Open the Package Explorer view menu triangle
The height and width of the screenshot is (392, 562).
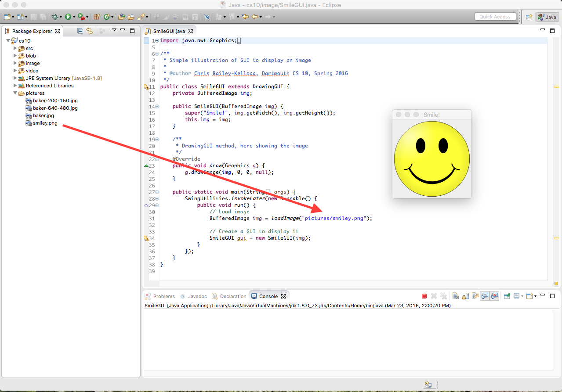pyautogui.click(x=114, y=30)
